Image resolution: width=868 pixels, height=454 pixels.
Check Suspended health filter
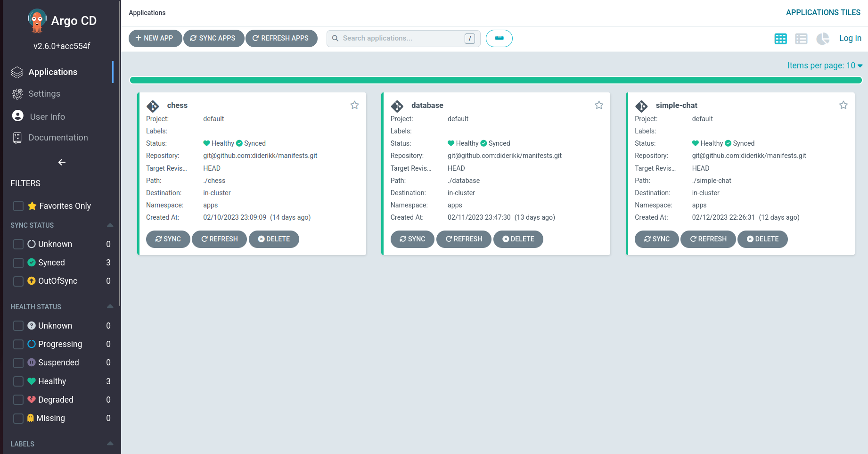tap(18, 363)
